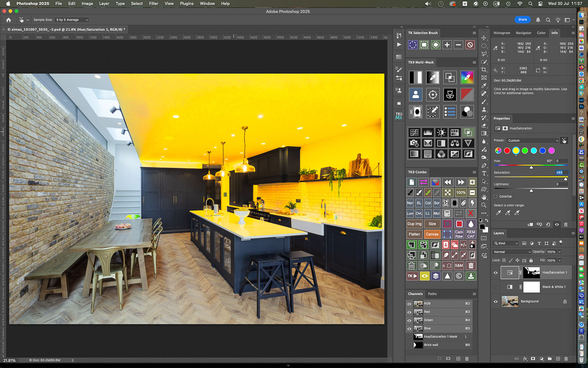
Task: Switch to the Paths tab
Action: point(432,294)
